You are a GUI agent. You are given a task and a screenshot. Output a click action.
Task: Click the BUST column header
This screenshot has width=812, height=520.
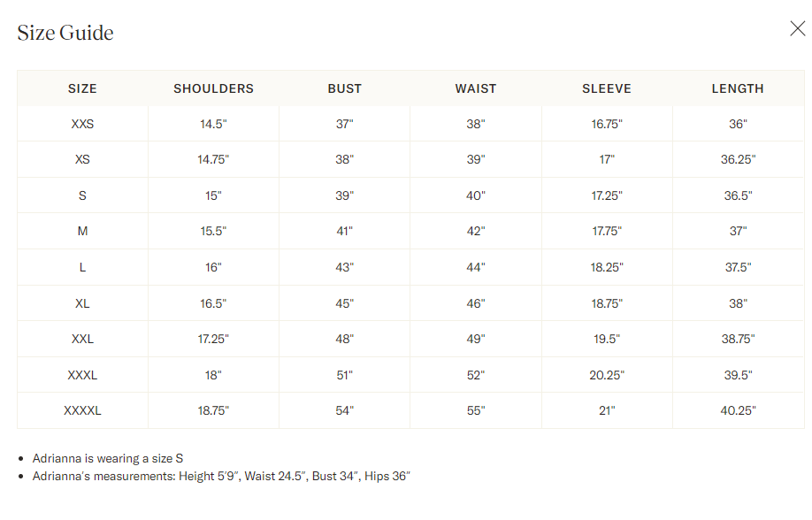(344, 88)
